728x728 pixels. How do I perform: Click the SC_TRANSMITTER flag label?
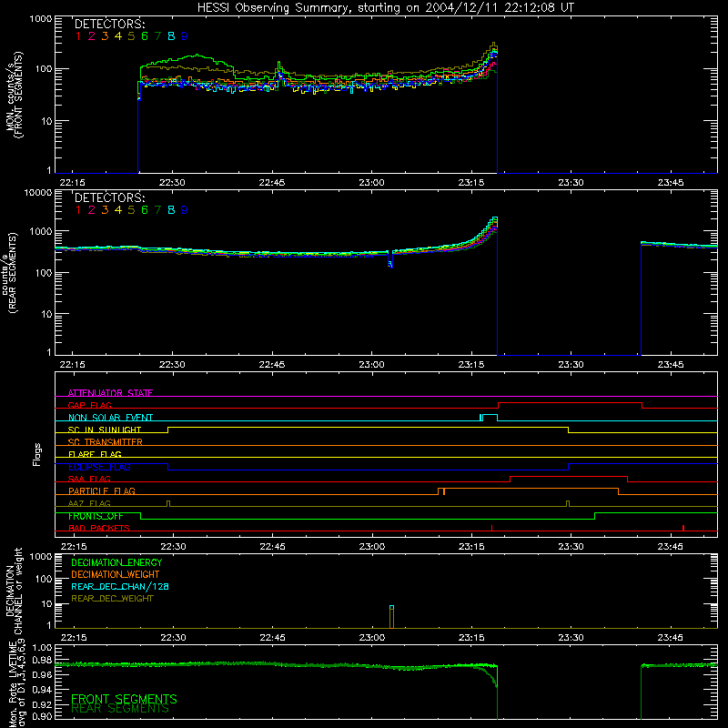[106, 442]
